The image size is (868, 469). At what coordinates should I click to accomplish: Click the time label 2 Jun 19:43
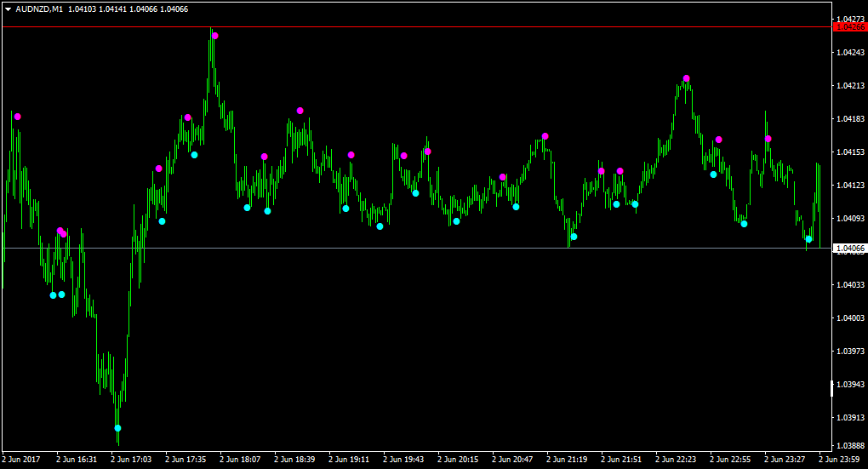(x=403, y=460)
